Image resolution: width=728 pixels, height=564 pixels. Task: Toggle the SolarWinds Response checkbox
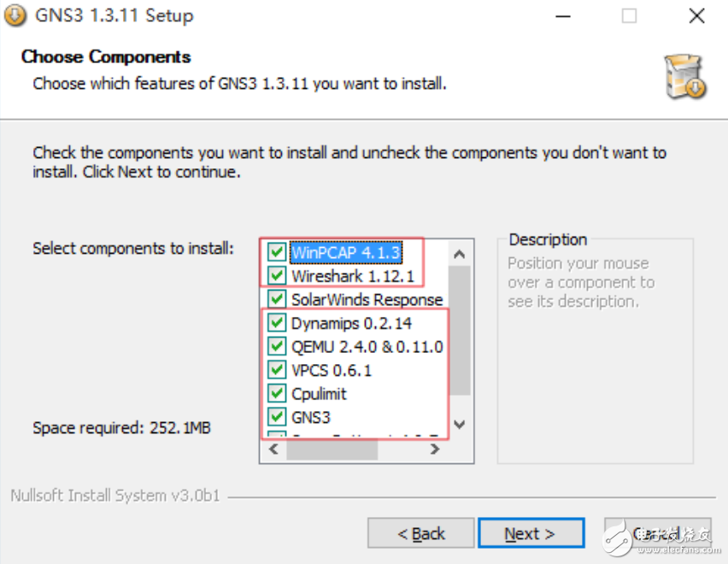tap(276, 299)
